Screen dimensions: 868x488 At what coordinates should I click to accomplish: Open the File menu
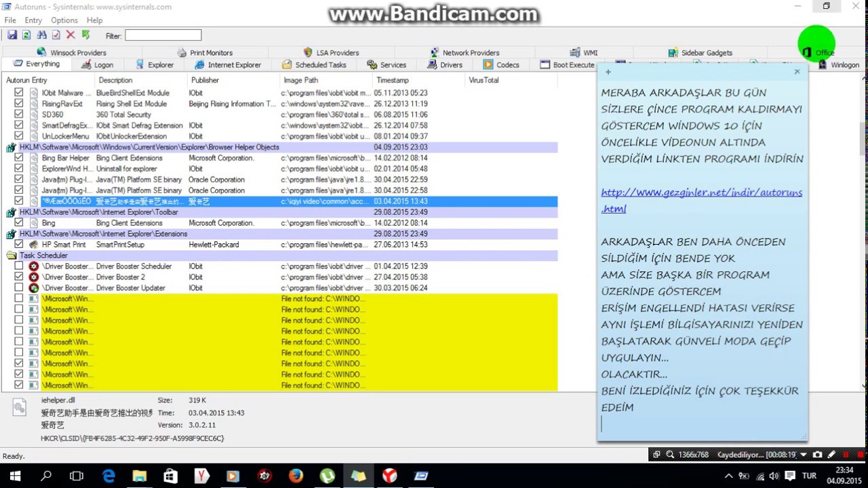(10, 20)
